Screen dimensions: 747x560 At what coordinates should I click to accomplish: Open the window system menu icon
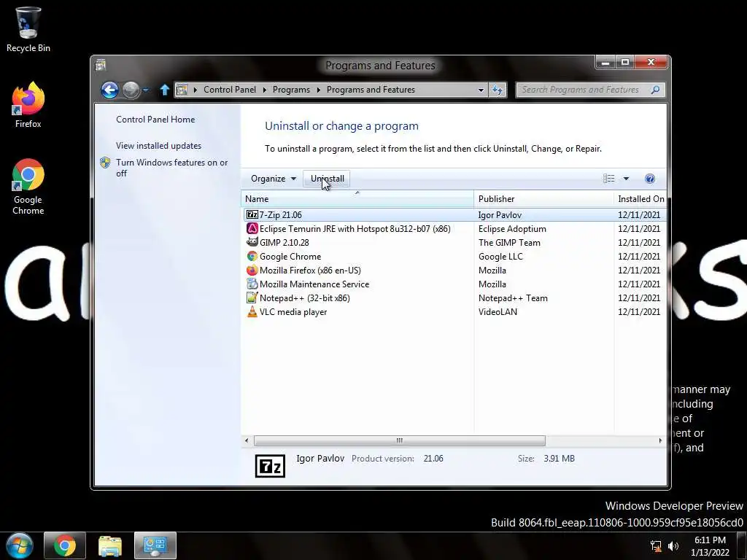pos(100,65)
